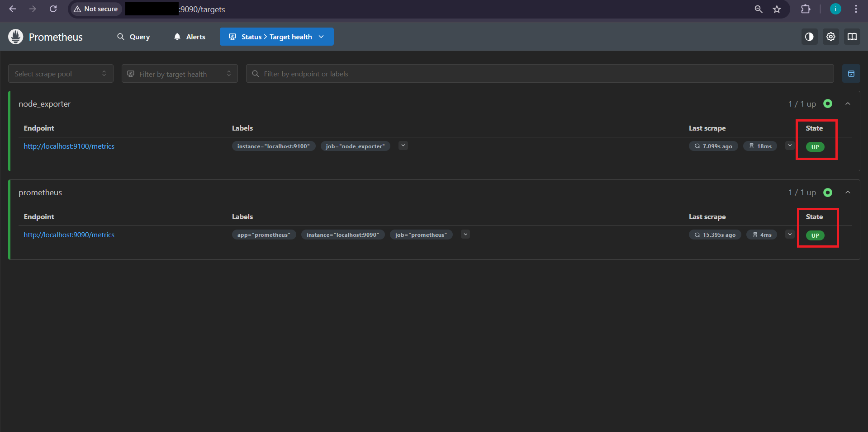The height and width of the screenshot is (432, 868).
Task: Click the app="prometheus" label badge
Action: tap(264, 235)
